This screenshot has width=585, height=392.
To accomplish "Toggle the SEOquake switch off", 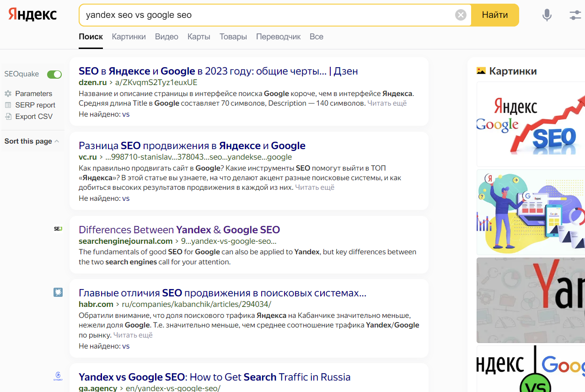I will [x=54, y=74].
